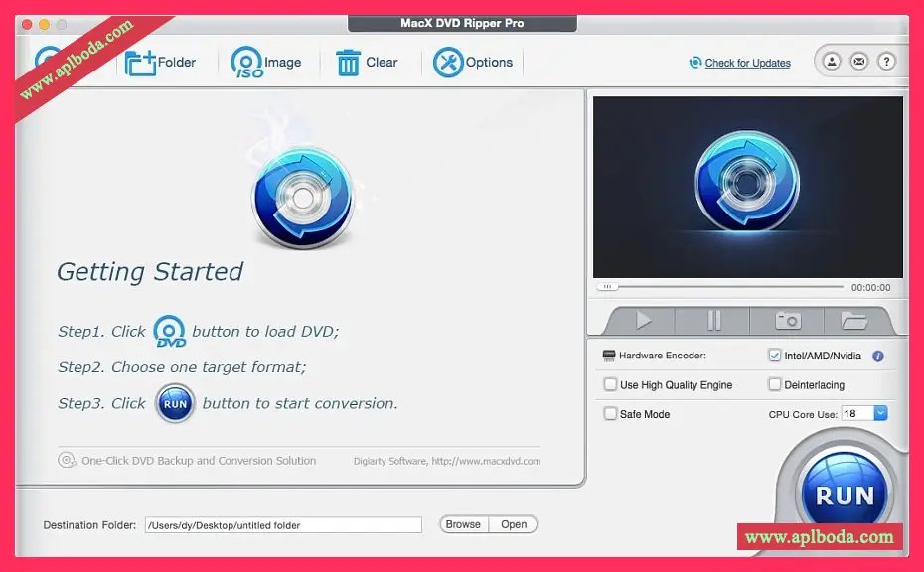Click the Browse button
The height and width of the screenshot is (572, 924).
[x=463, y=524]
